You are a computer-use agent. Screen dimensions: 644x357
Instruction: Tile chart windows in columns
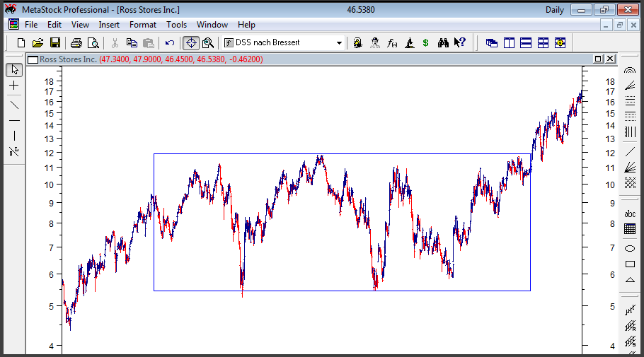tap(509, 42)
